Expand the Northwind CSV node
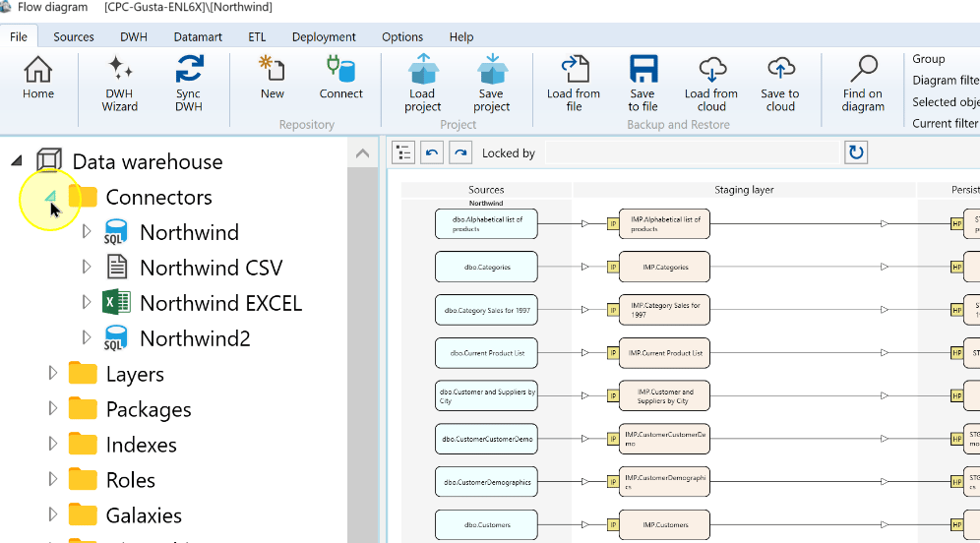Viewport: 980px width, 543px height. 87,267
